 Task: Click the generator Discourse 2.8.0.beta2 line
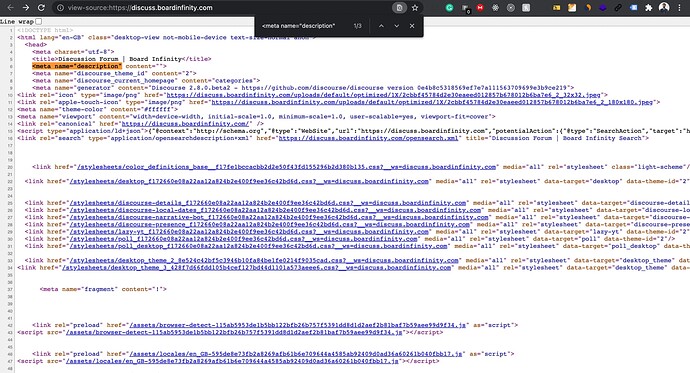point(303,88)
